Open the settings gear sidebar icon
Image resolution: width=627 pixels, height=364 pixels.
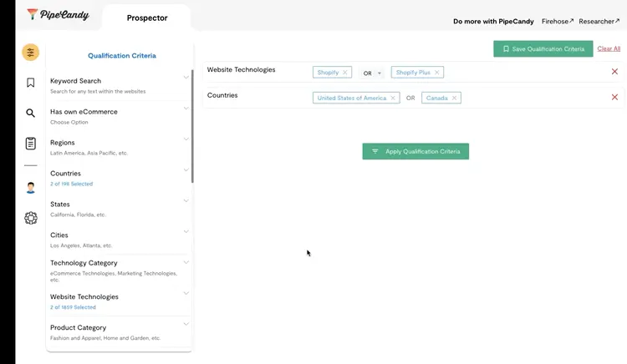pos(31,218)
